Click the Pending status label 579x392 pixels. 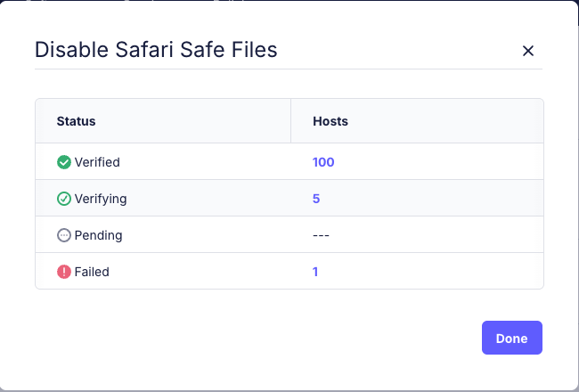click(98, 235)
